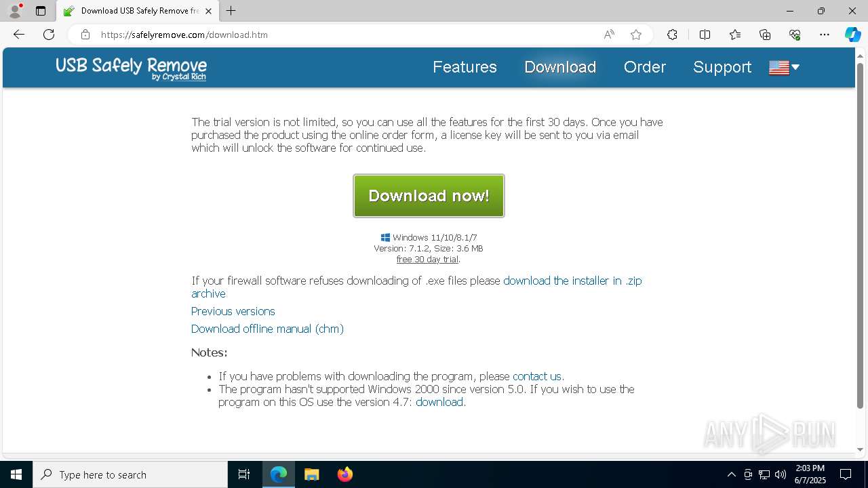This screenshot has width=868, height=488.
Task: Click the free 30 day trial link
Action: (427, 259)
